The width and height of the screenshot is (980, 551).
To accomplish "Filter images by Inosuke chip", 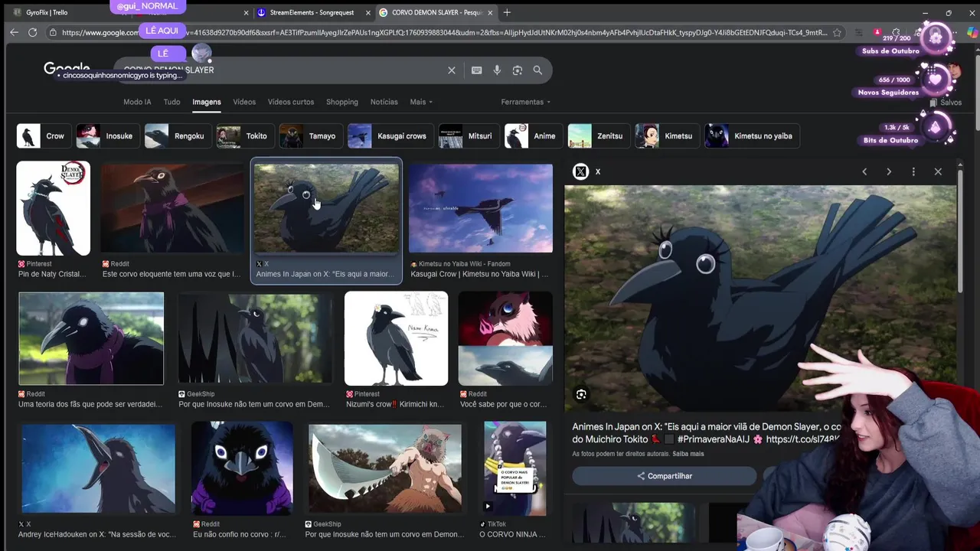I will point(107,136).
